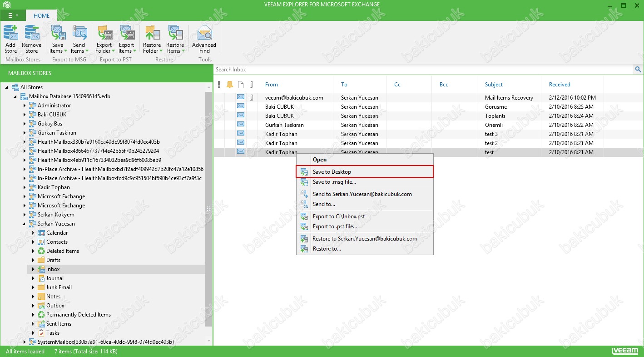The image size is (644, 357).
Task: Sort by the attachment paperclip column icon
Action: [x=251, y=85]
